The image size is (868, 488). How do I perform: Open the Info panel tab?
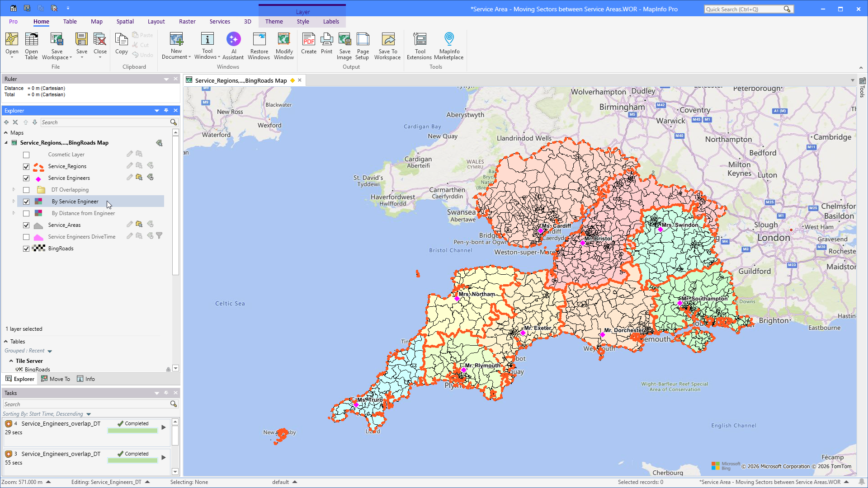86,379
